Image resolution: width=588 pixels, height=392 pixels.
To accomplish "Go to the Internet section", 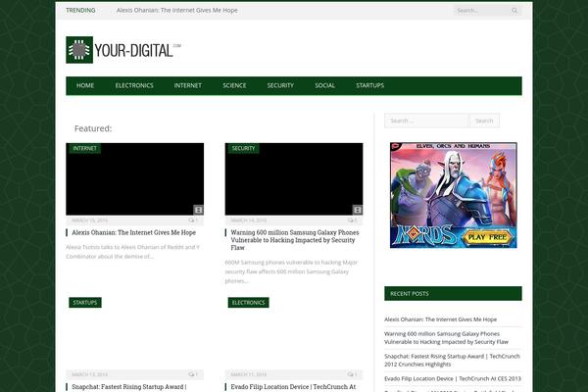I will 187,85.
